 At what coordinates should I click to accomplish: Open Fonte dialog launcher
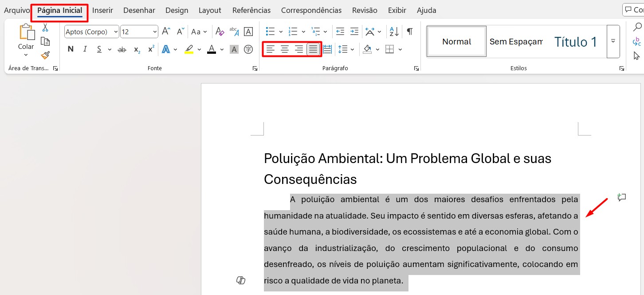click(255, 68)
